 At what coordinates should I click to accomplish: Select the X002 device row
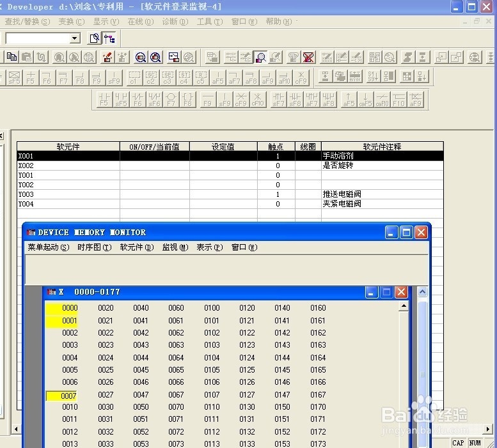point(230,166)
